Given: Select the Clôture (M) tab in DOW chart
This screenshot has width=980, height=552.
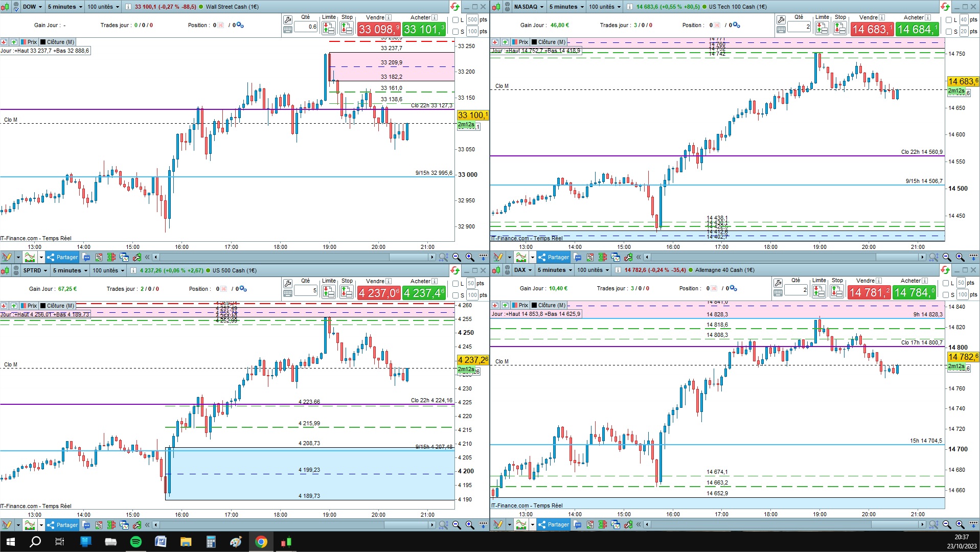Looking at the screenshot, I should coord(57,42).
